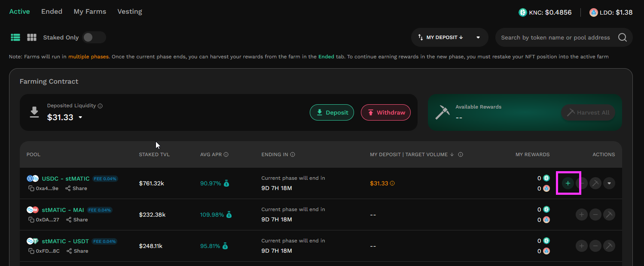This screenshot has height=266, width=644.
Task: Click 'multiple phases' link in note
Action: tap(89, 57)
